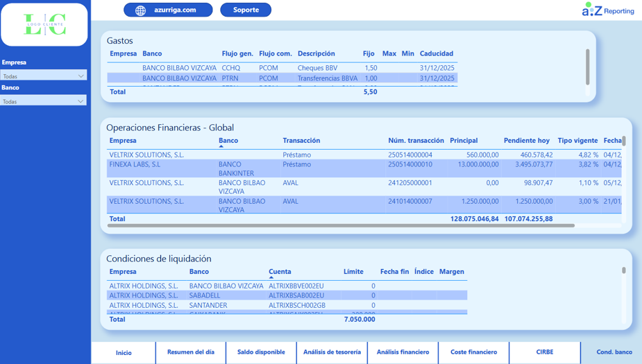The width and height of the screenshot is (642, 364).
Task: Select account ALTRIXBSCH002GB
Action: tap(297, 305)
